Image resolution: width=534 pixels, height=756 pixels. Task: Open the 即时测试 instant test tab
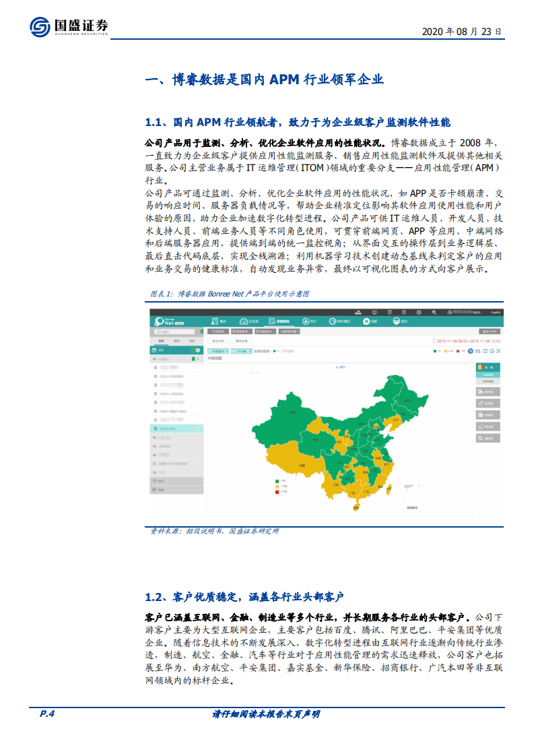pyautogui.click(x=340, y=321)
